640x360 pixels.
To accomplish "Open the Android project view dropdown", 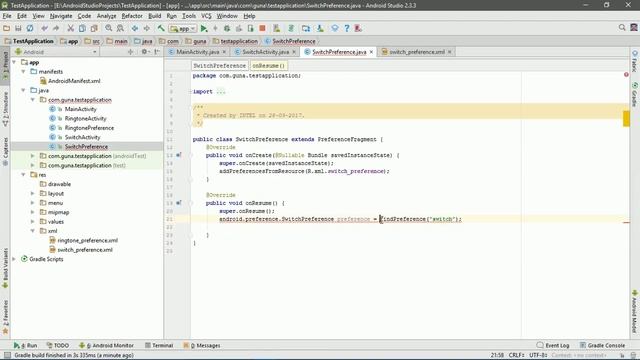I will tap(56, 52).
